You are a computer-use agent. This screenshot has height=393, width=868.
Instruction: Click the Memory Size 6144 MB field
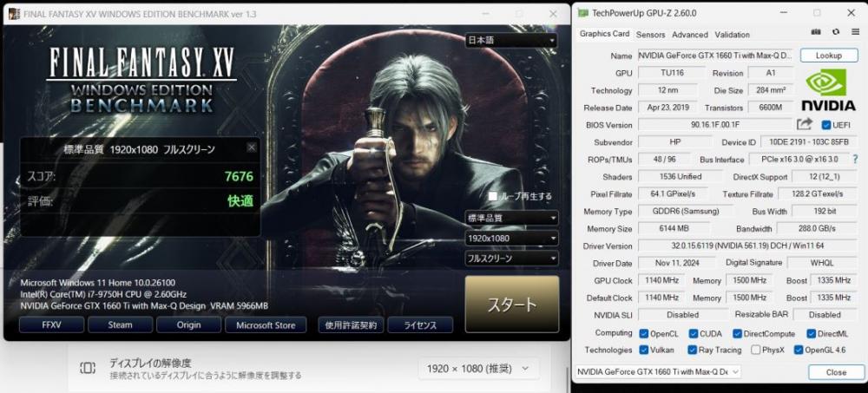coord(674,228)
